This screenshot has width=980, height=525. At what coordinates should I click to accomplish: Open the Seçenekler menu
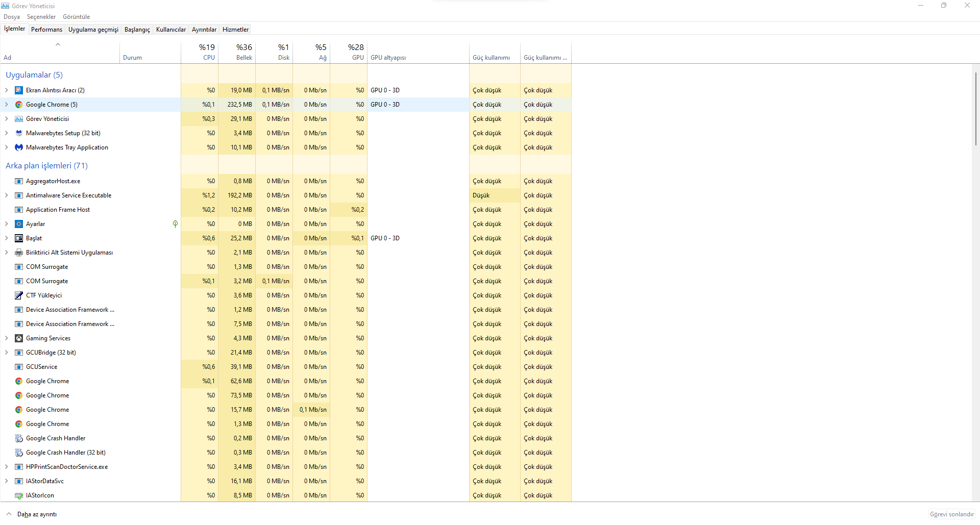pyautogui.click(x=41, y=17)
